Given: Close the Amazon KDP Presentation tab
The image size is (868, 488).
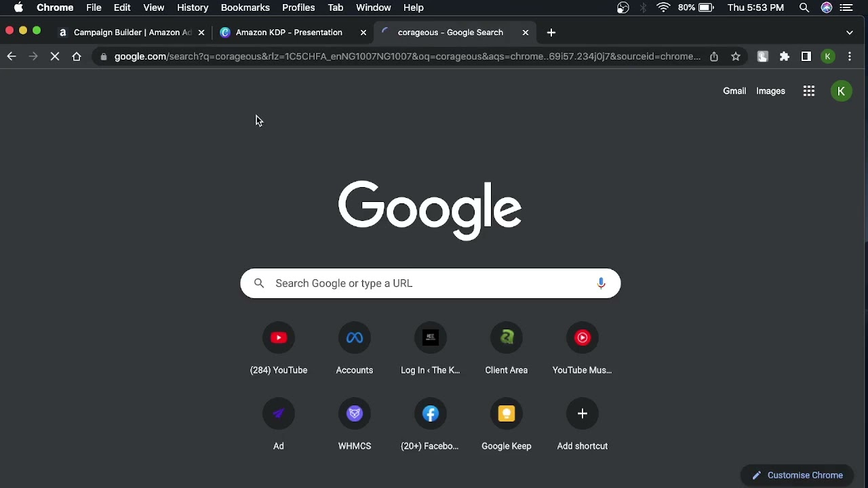Looking at the screenshot, I should tap(363, 33).
